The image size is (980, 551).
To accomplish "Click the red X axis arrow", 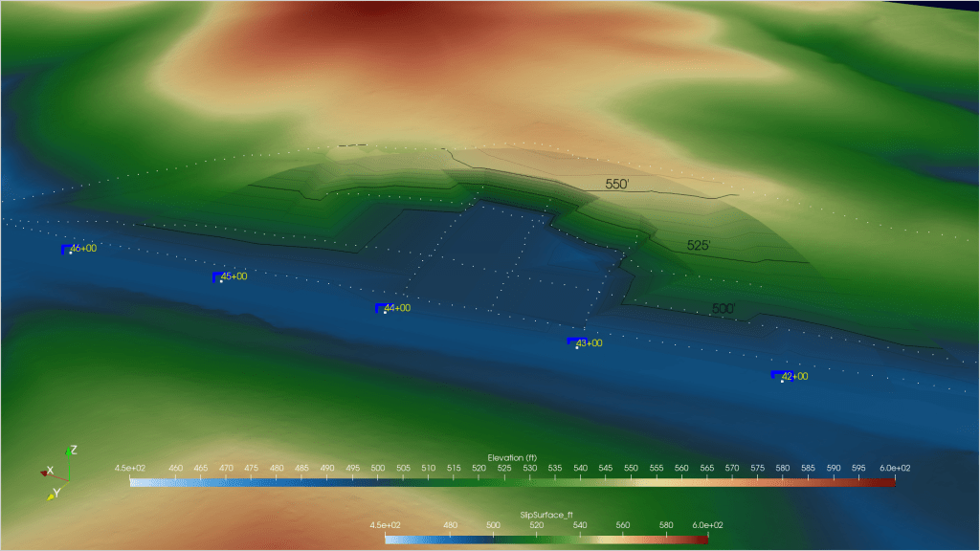I will coord(45,472).
